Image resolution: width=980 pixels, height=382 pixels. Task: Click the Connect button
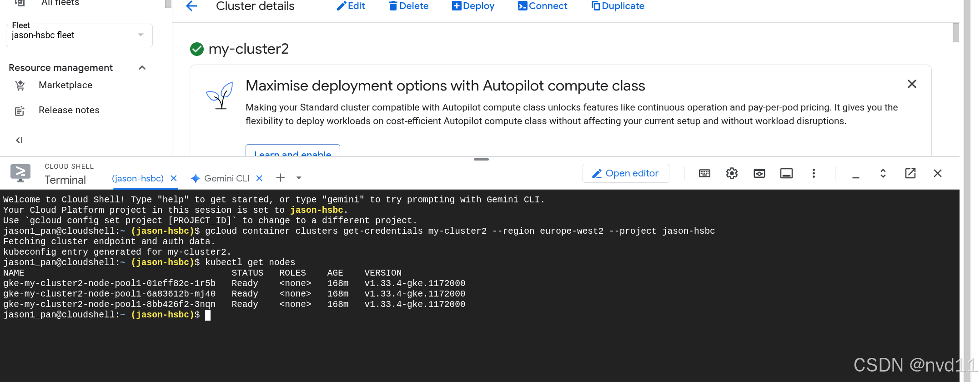point(543,6)
